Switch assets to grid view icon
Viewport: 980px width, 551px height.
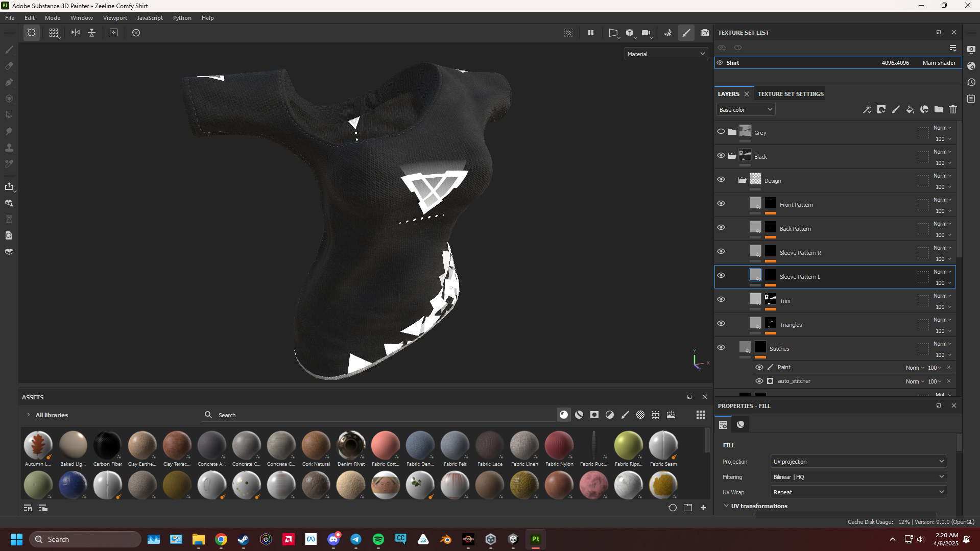click(x=701, y=415)
